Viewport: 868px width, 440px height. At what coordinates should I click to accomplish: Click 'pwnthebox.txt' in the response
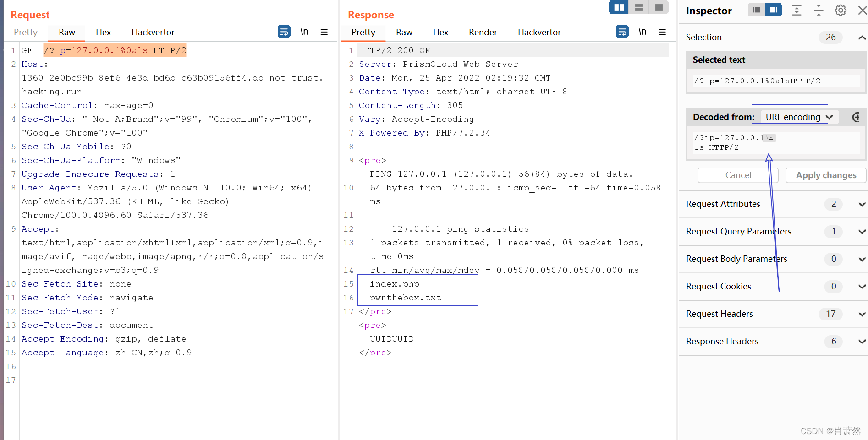coord(406,298)
